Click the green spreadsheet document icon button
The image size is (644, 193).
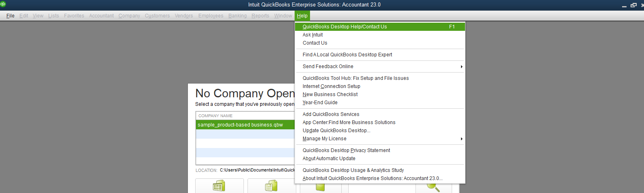pos(219,186)
